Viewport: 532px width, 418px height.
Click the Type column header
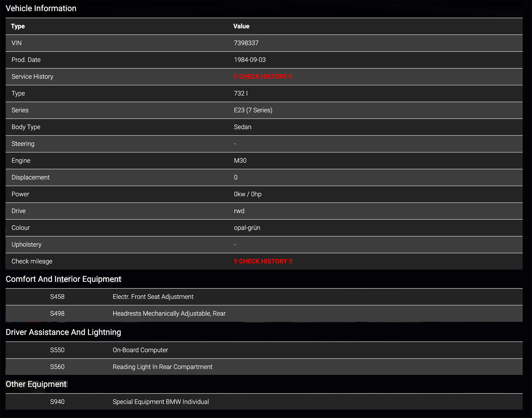click(x=18, y=26)
